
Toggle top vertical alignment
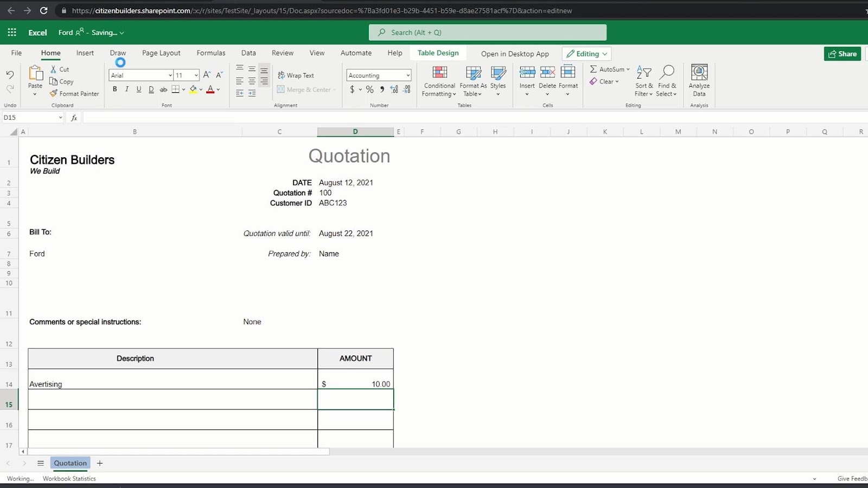coord(240,68)
